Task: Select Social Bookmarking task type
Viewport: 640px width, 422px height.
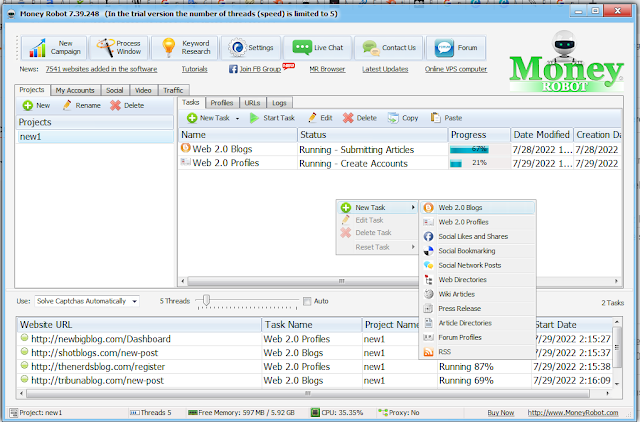Action: click(x=478, y=251)
